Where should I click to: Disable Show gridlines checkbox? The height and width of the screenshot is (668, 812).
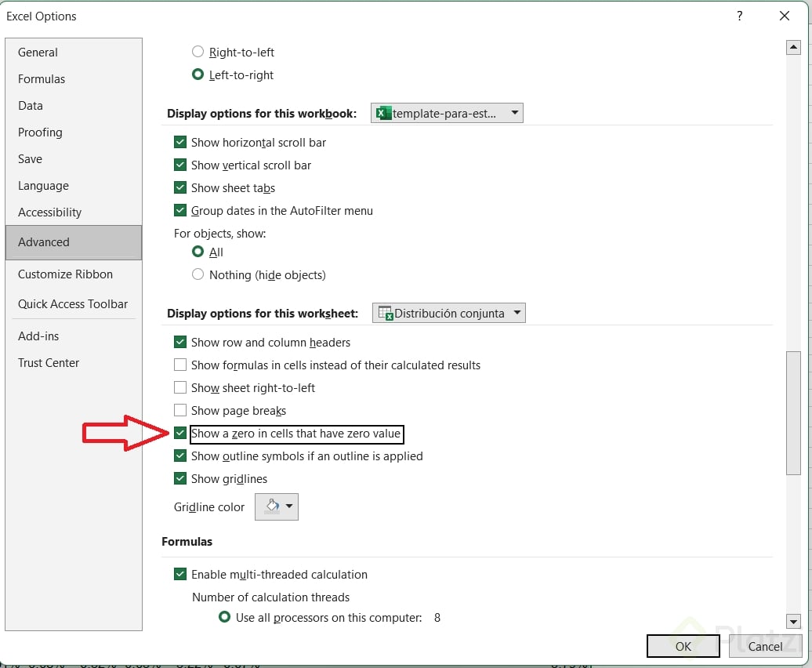pos(180,478)
